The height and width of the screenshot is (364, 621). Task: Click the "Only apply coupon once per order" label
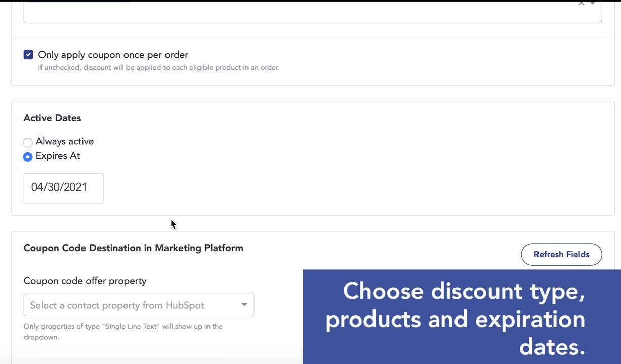pyautogui.click(x=113, y=55)
